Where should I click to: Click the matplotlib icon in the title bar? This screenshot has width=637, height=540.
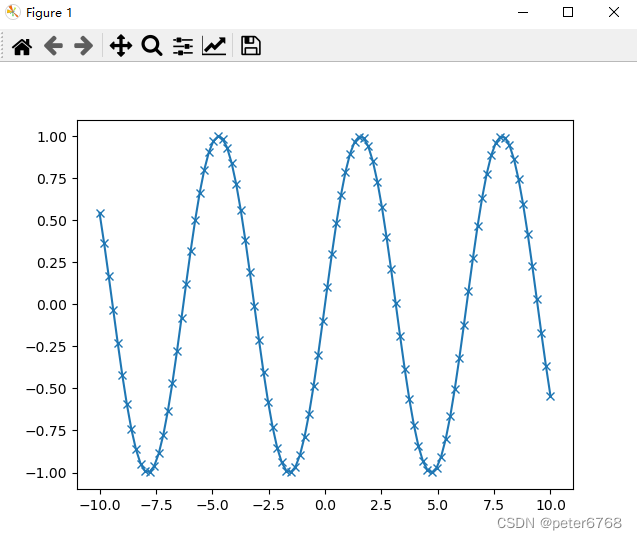pos(13,12)
